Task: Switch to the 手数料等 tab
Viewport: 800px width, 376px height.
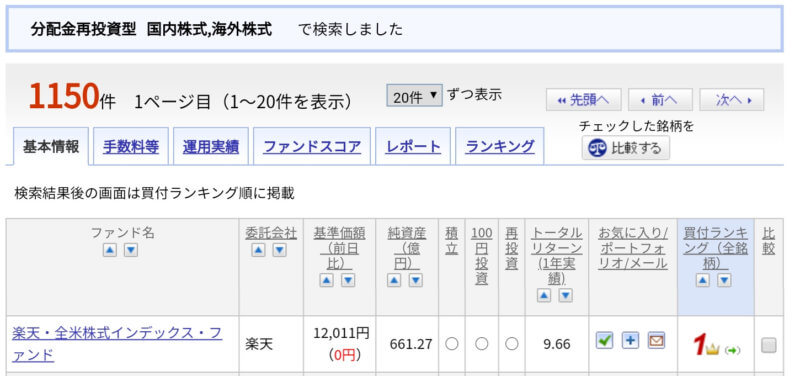Action: (x=131, y=147)
